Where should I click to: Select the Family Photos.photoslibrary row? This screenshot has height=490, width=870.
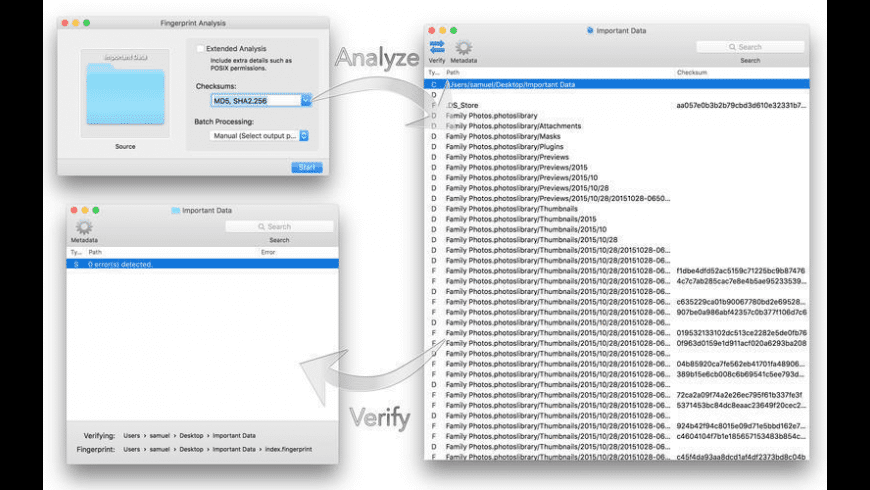click(616, 115)
